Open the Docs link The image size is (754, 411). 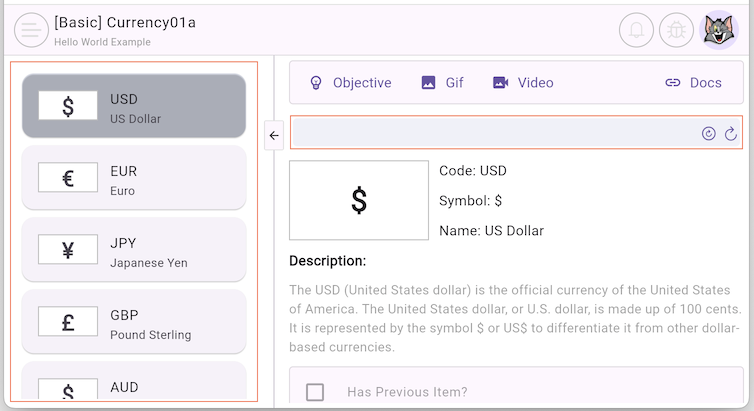(693, 83)
